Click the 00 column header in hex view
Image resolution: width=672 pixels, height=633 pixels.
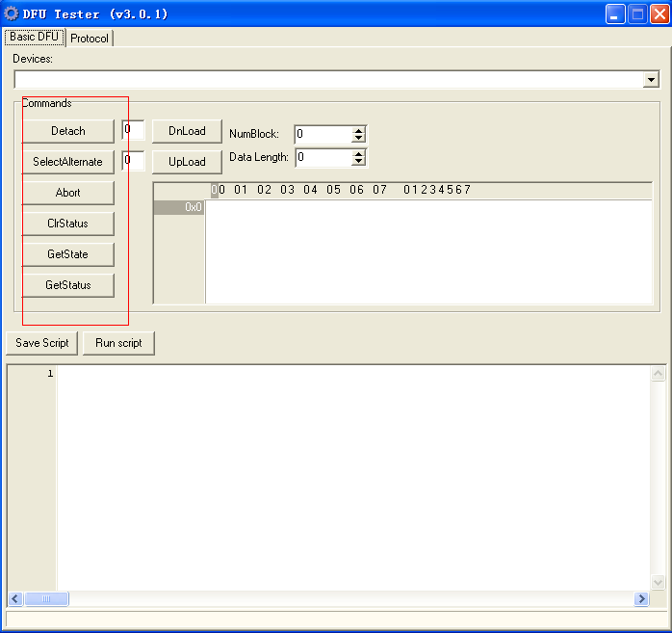coord(218,190)
